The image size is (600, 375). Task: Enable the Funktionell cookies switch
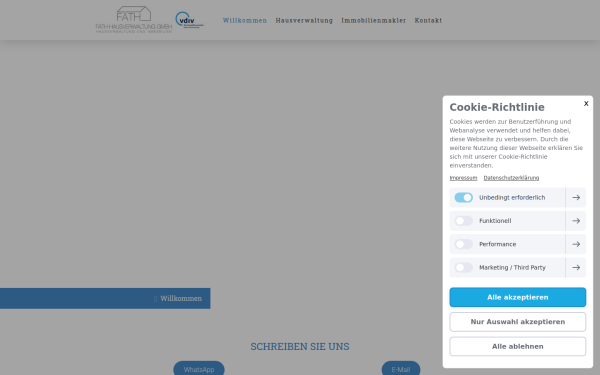tap(463, 221)
